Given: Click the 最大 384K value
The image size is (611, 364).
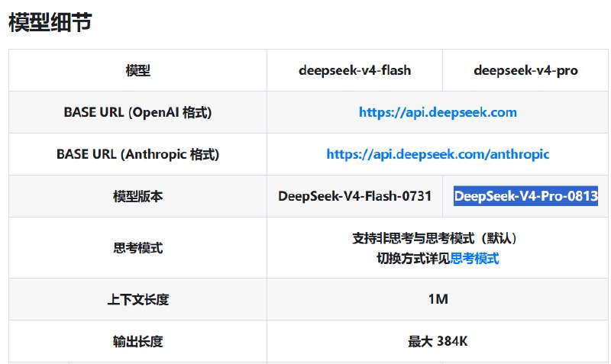Looking at the screenshot, I should [438, 341].
